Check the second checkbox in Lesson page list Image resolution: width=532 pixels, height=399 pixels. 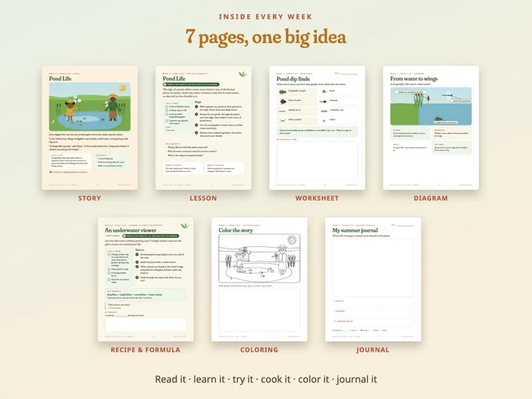coord(166,111)
